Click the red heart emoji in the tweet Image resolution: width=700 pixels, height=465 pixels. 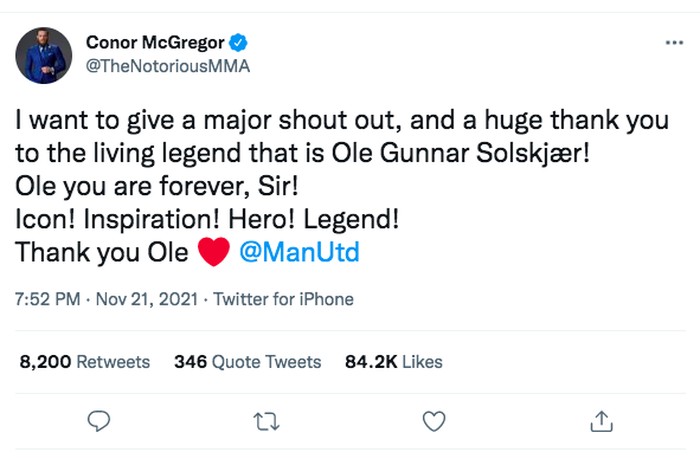(x=214, y=252)
